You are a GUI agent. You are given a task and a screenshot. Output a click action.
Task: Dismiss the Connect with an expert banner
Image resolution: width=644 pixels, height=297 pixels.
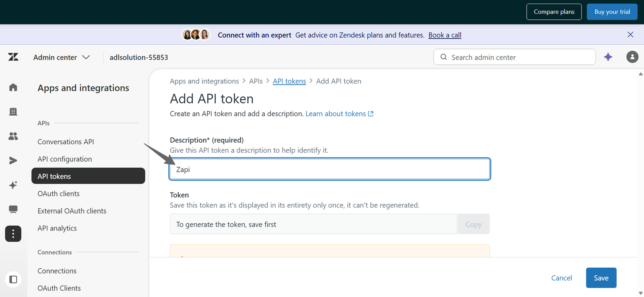click(630, 35)
